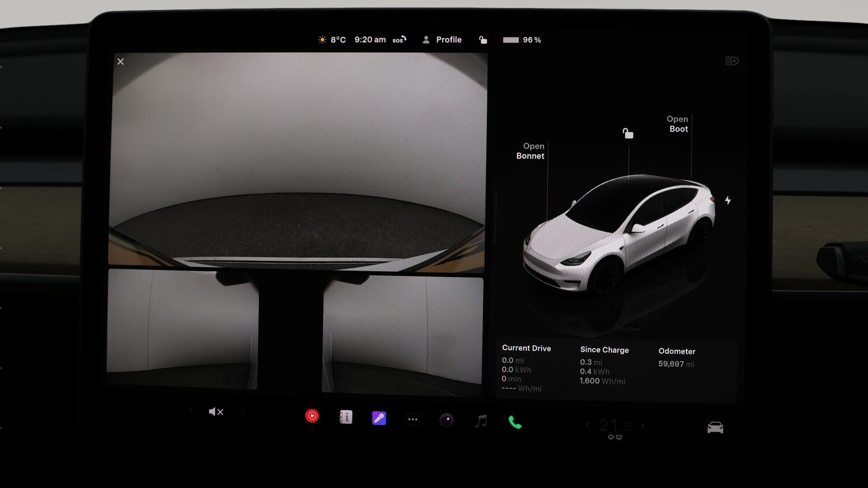868x488 pixels.
Task: Tap the purple Voice Memo microphone icon
Action: click(x=379, y=417)
